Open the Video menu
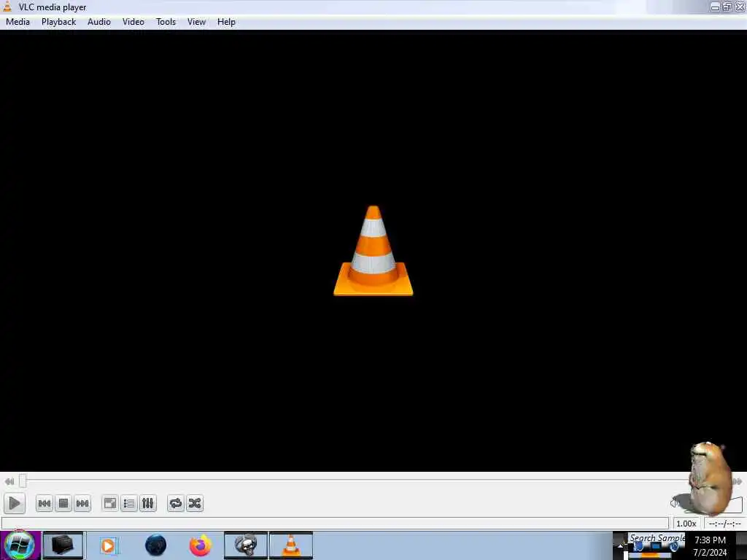This screenshot has width=747, height=560. [133, 22]
